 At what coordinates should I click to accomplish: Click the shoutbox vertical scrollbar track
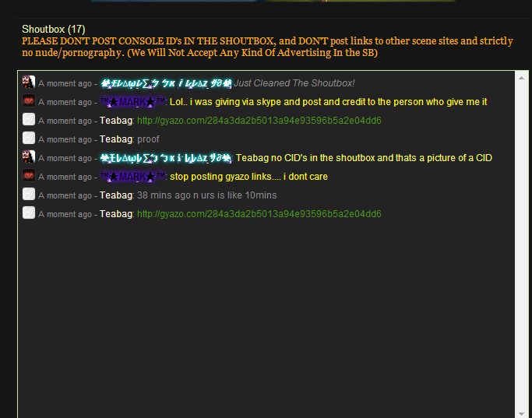(x=521, y=246)
